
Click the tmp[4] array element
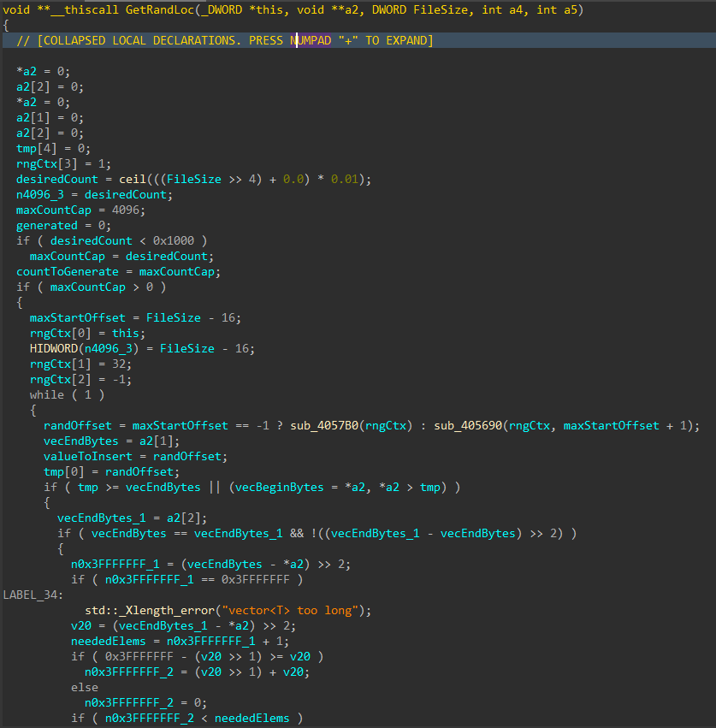[34, 148]
